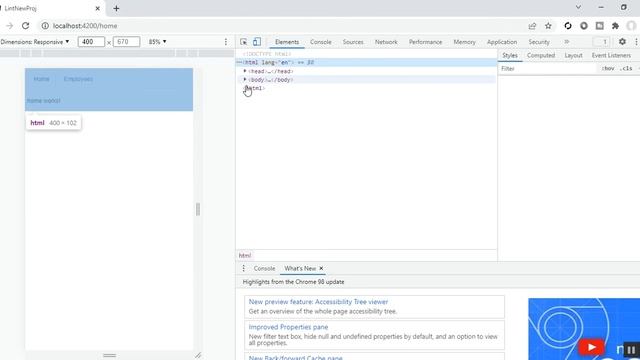Select the Layout sidebar tab
This screenshot has width=640, height=360.
(573, 55)
